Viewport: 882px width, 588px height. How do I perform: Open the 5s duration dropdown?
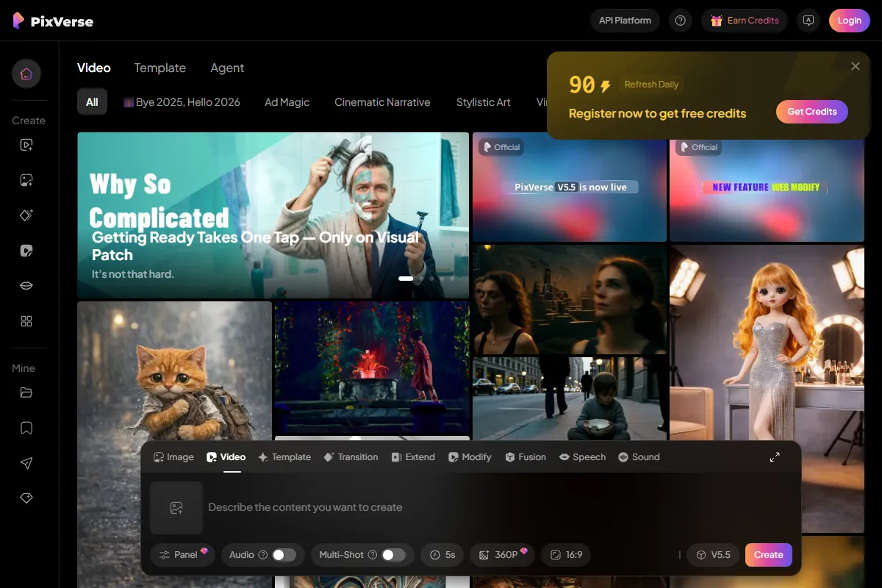click(442, 555)
